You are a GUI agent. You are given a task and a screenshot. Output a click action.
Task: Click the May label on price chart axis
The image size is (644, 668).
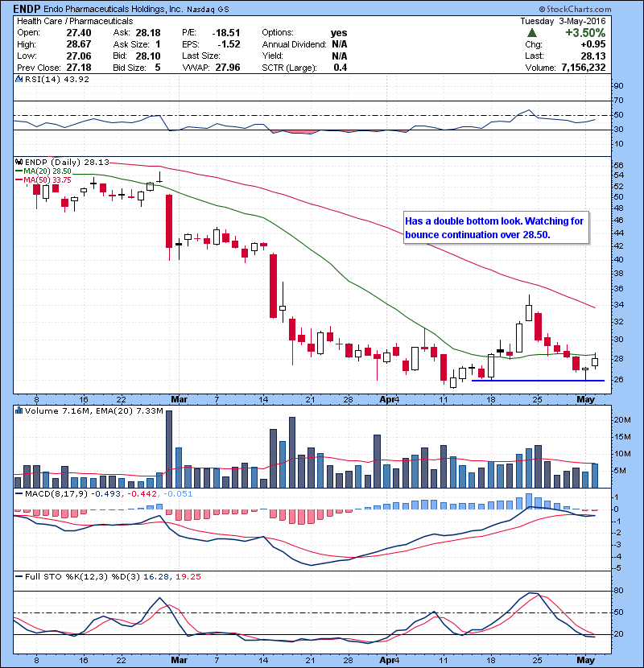click(585, 399)
